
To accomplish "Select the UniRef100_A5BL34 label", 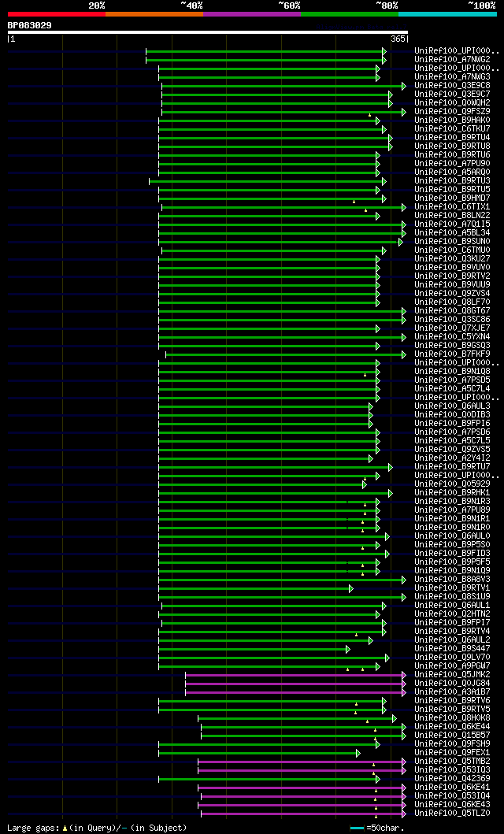I will coord(453,233).
